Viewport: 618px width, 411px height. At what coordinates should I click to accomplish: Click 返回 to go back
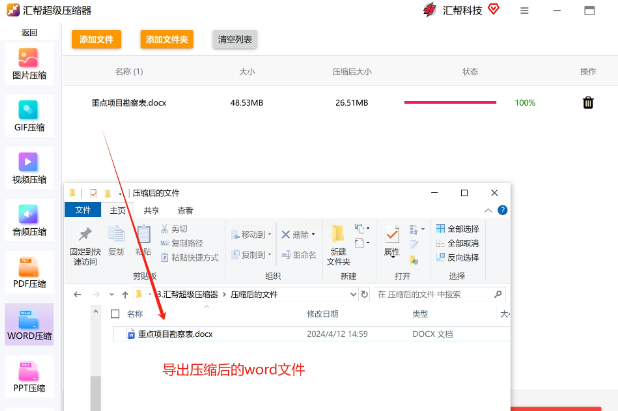click(x=29, y=32)
